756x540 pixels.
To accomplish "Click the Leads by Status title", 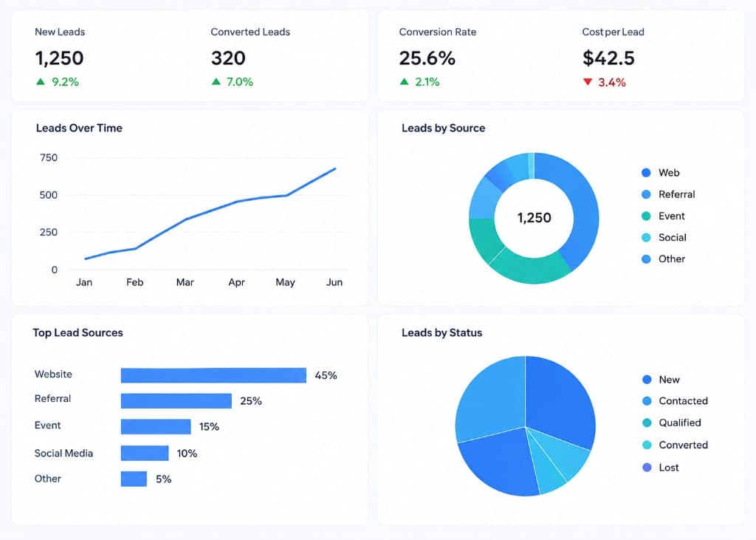I will pos(441,332).
